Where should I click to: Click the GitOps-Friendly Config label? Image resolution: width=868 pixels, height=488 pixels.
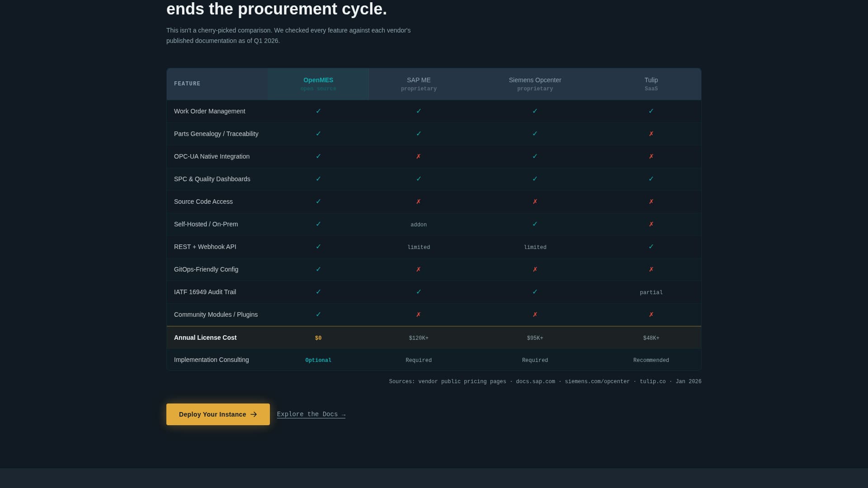click(206, 269)
